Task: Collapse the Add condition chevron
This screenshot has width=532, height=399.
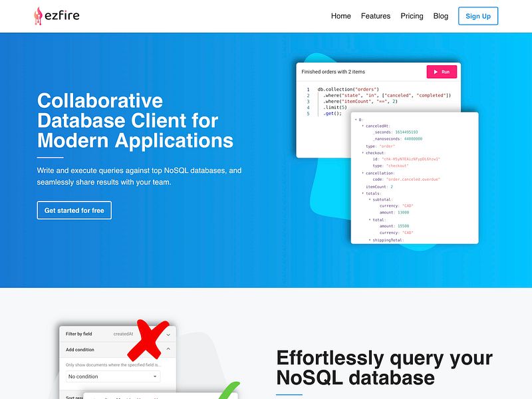Action: coord(168,348)
